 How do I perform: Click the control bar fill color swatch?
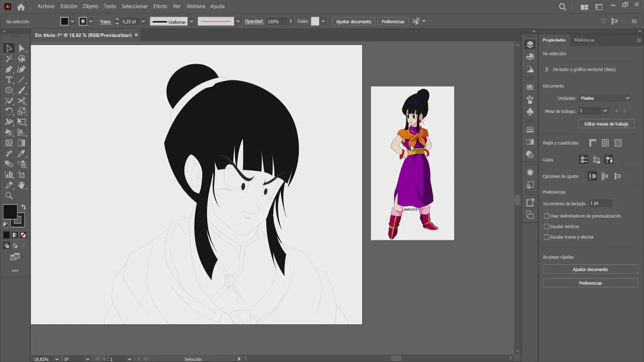[x=64, y=22]
